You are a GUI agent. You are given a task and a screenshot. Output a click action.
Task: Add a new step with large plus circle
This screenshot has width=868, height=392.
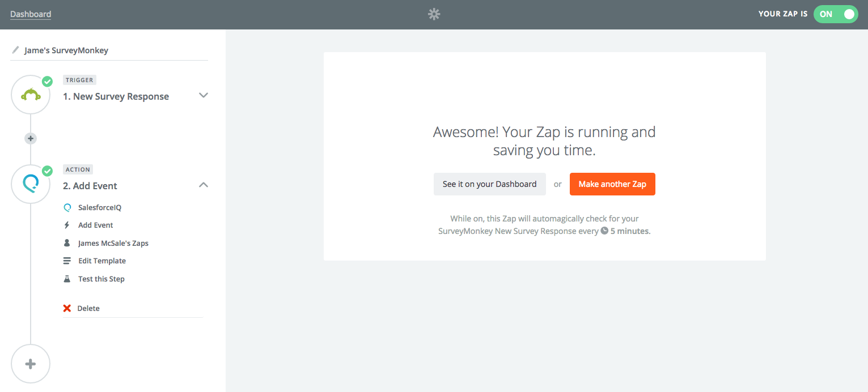pyautogui.click(x=31, y=364)
